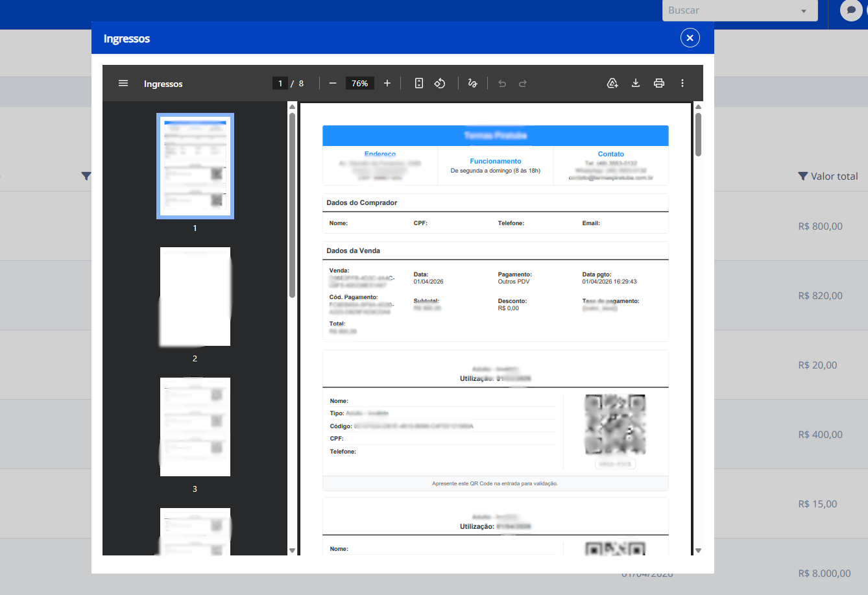The width and height of the screenshot is (868, 595).
Task: Open the PDF more actions menu
Action: [x=682, y=83]
